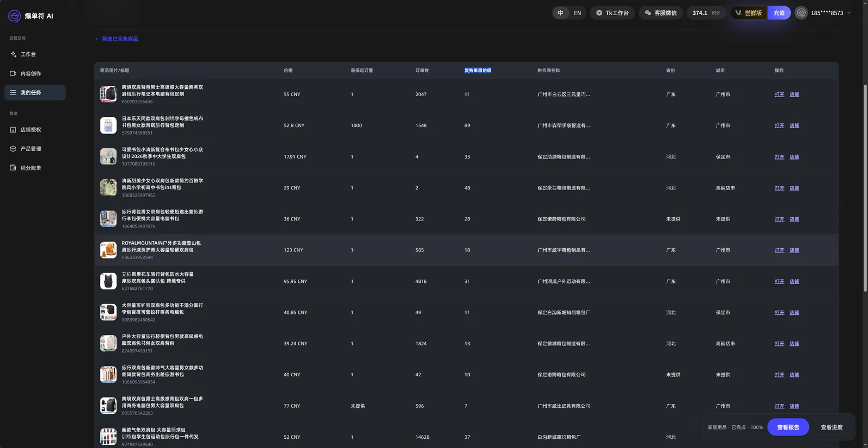Switch language to 中
Image resolution: width=868 pixels, height=448 pixels.
tap(560, 13)
